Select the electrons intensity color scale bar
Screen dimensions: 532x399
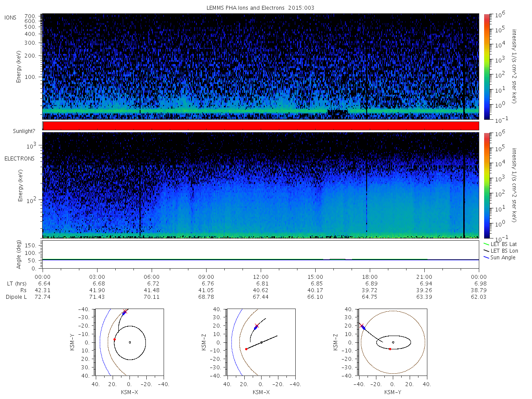click(487, 185)
